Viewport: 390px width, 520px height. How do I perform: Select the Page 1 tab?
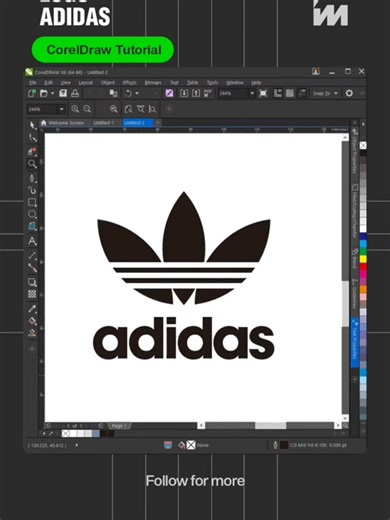119,426
